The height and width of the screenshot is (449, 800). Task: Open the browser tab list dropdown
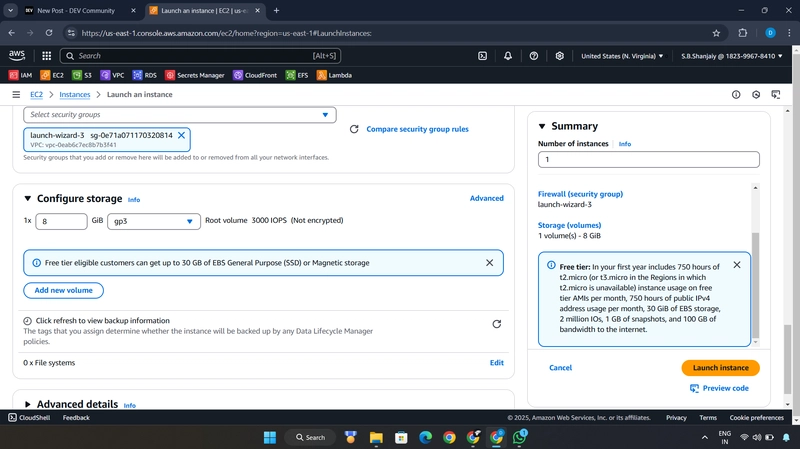click(10, 10)
